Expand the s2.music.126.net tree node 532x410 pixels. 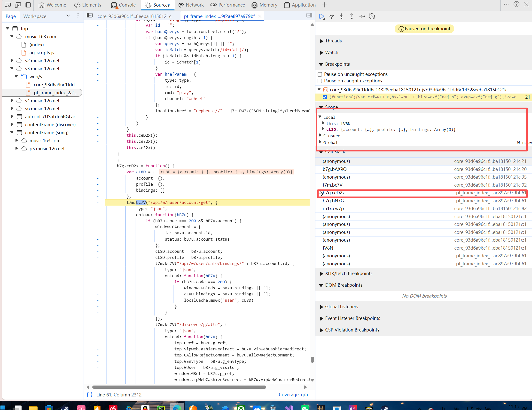click(12, 60)
